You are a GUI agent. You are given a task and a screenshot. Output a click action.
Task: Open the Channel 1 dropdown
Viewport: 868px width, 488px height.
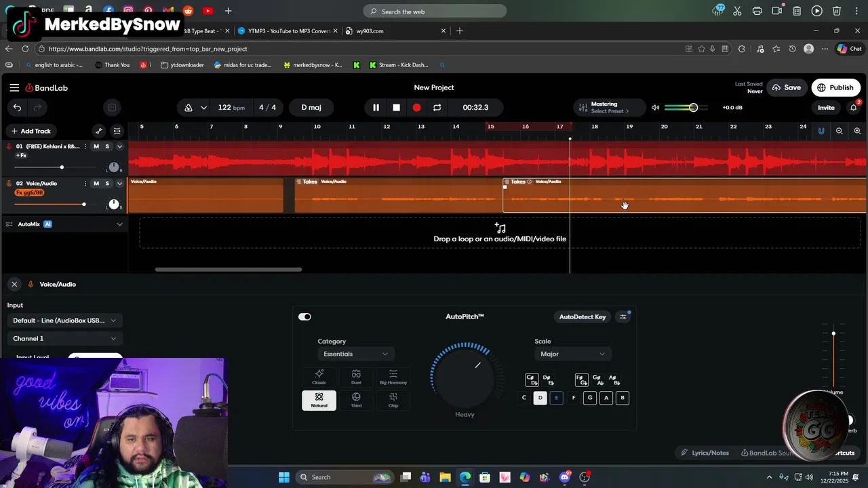coord(64,338)
